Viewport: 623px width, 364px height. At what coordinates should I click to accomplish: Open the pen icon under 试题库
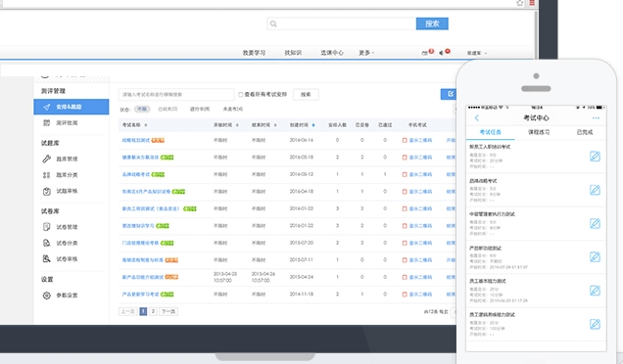46,159
